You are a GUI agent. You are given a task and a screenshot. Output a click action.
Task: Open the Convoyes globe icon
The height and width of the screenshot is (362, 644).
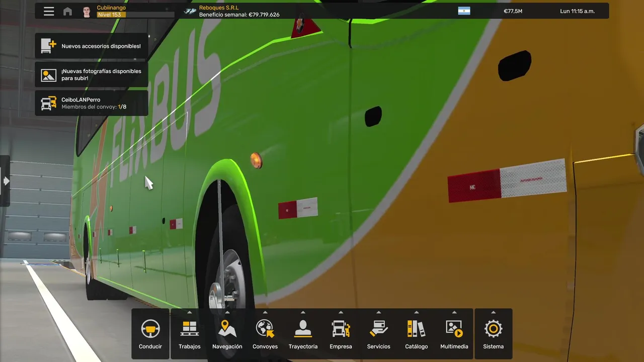[265, 329]
